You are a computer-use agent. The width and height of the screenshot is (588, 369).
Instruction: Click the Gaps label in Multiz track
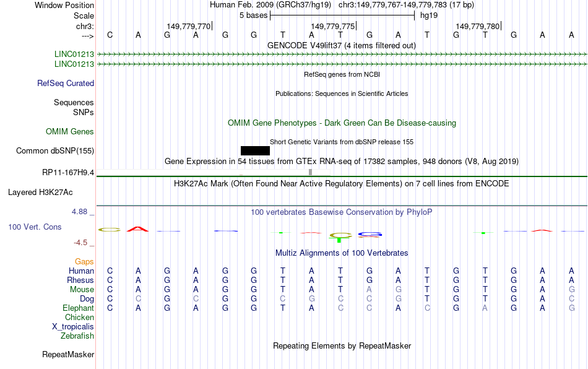point(84,261)
